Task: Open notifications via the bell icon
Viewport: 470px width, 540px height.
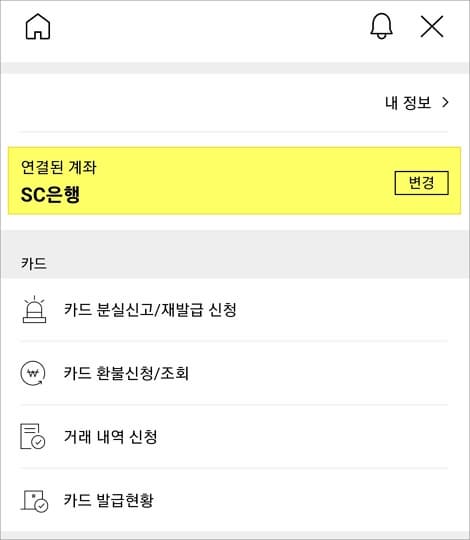Action: pos(381,26)
